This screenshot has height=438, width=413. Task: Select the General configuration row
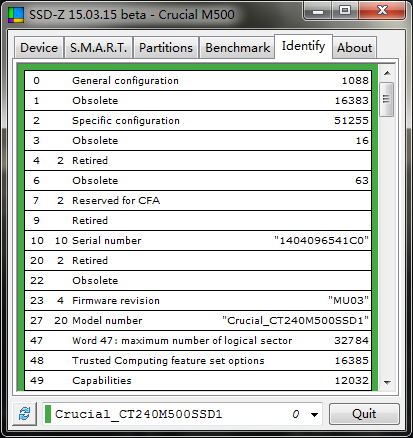(198, 80)
